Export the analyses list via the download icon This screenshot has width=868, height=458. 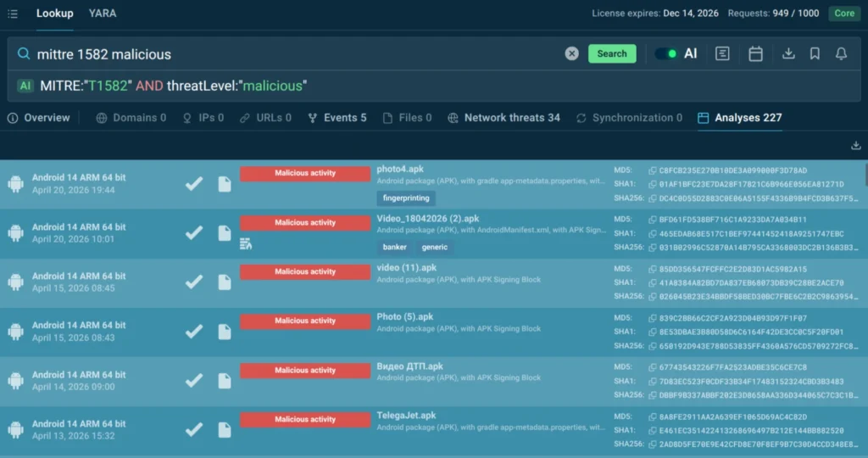point(855,146)
